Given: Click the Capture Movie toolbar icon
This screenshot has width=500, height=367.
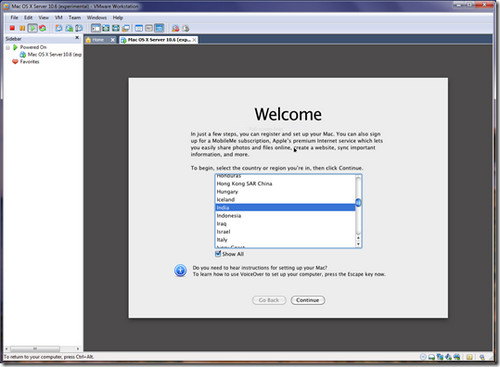Looking at the screenshot, I should 186,29.
